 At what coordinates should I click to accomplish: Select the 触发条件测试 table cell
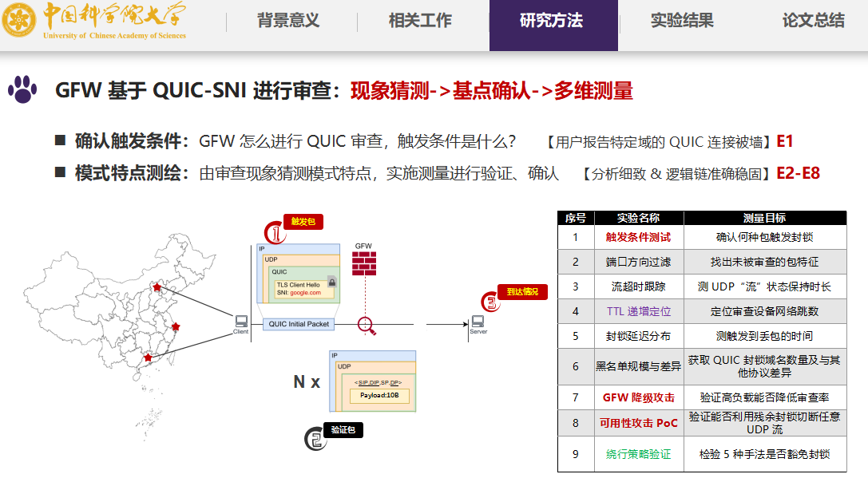coord(639,237)
